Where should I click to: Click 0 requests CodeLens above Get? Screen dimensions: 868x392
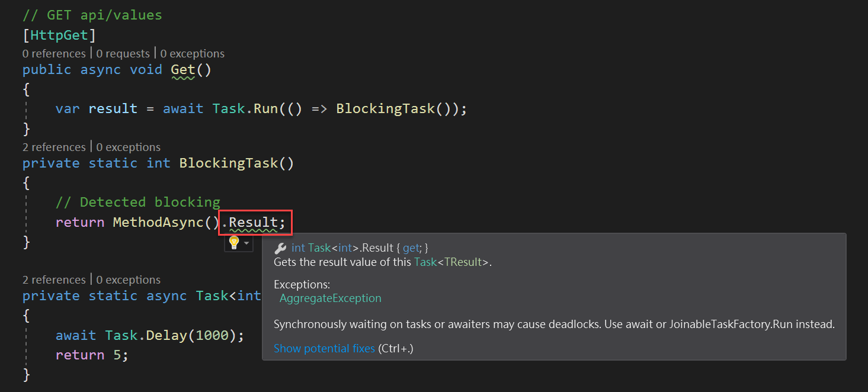(123, 53)
